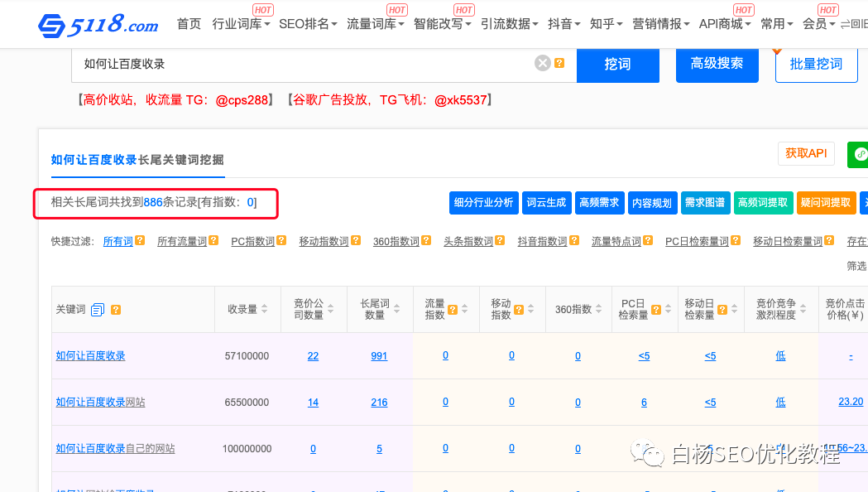Expand the 知乎 menu

(607, 24)
